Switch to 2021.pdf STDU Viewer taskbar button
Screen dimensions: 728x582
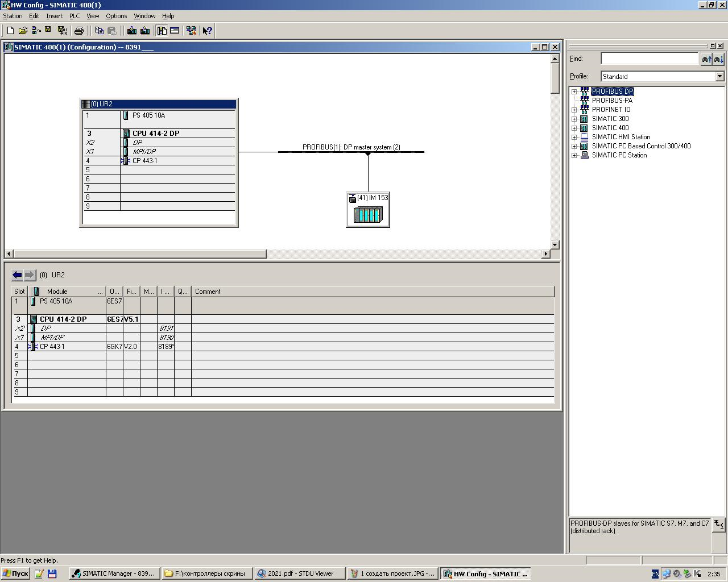tap(300, 573)
